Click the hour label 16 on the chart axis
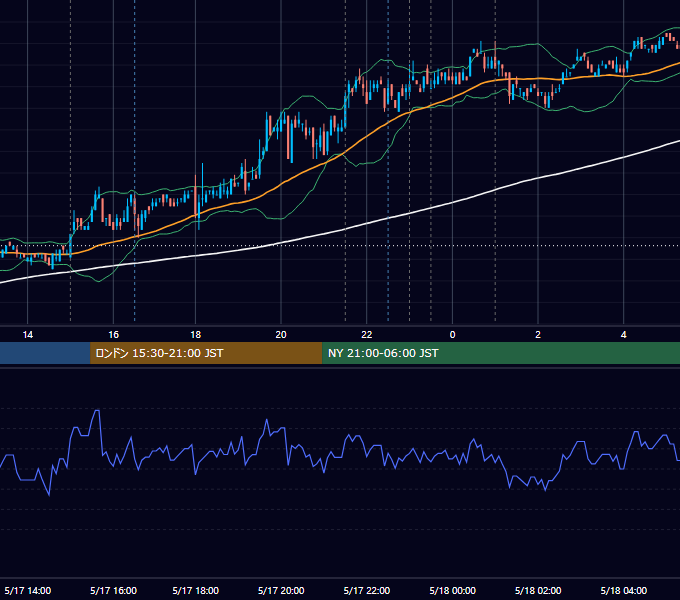 113,335
